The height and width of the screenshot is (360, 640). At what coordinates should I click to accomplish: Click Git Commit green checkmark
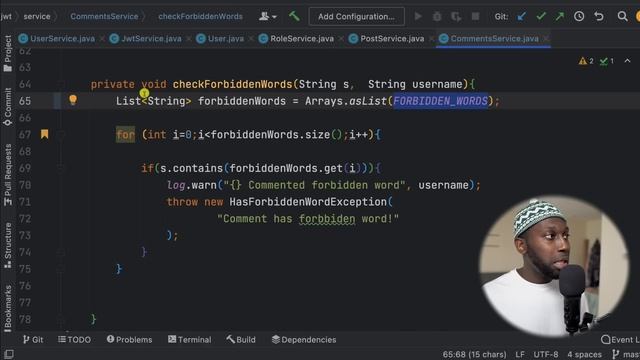pyautogui.click(x=541, y=16)
